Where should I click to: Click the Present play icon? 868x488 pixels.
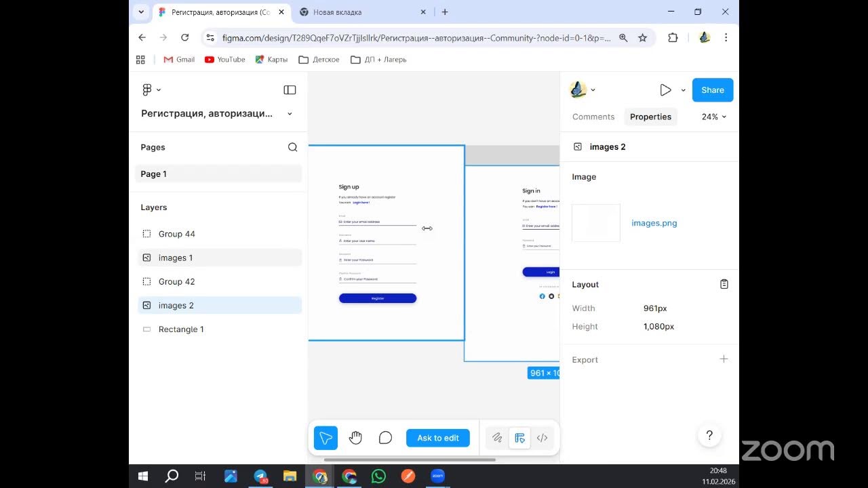click(665, 90)
